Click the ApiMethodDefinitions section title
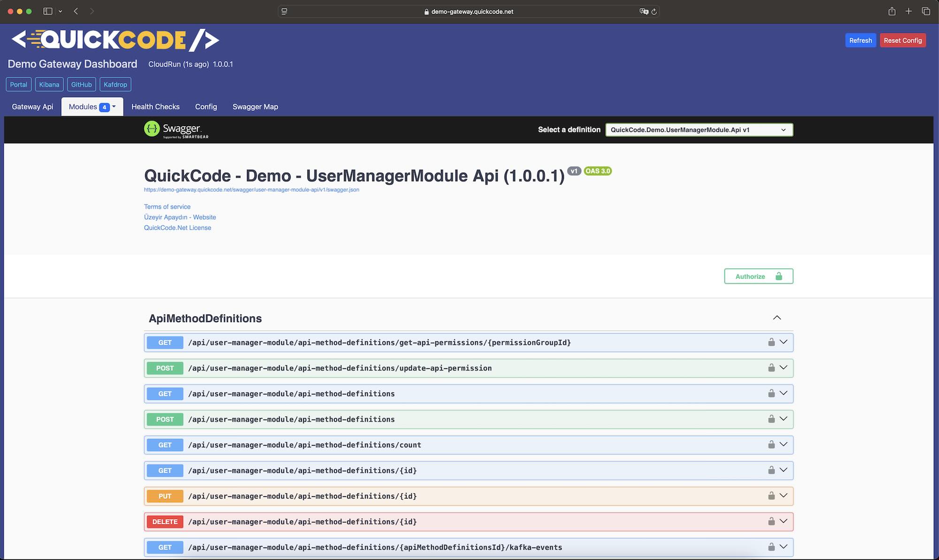 coord(205,318)
